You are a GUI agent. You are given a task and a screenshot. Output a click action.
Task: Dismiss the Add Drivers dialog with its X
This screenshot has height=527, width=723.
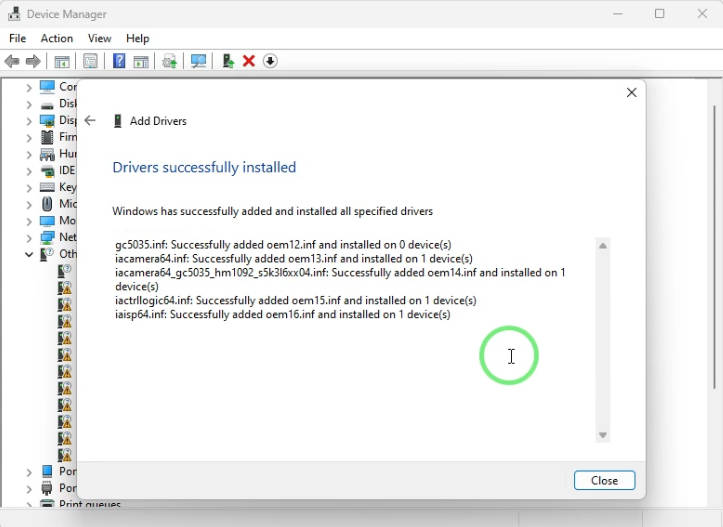coord(631,93)
